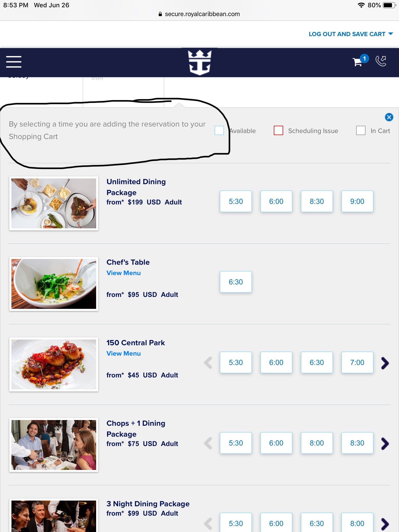Select 5:30 for Unlimited Dining Package
Image resolution: width=399 pixels, height=532 pixels.
236,201
